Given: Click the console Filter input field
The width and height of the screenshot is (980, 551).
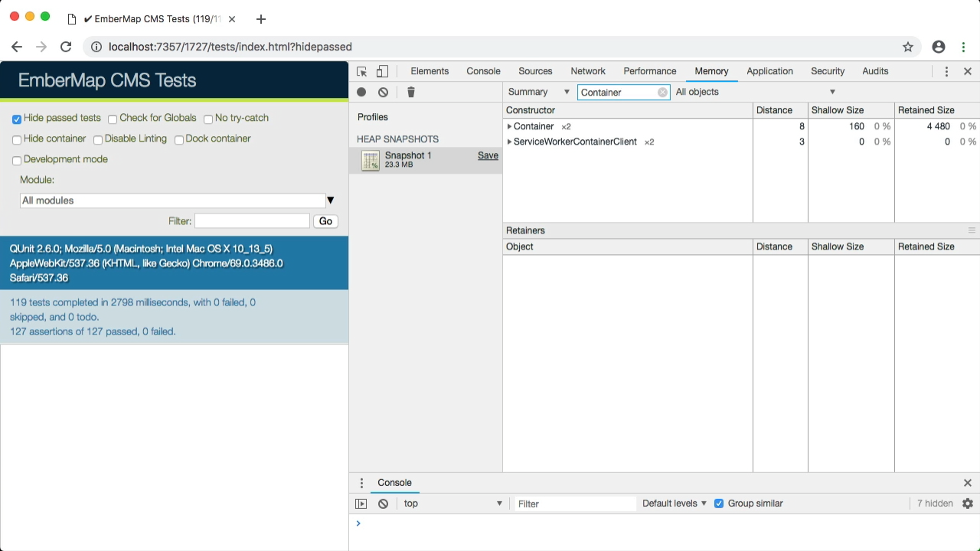Looking at the screenshot, I should [x=574, y=504].
